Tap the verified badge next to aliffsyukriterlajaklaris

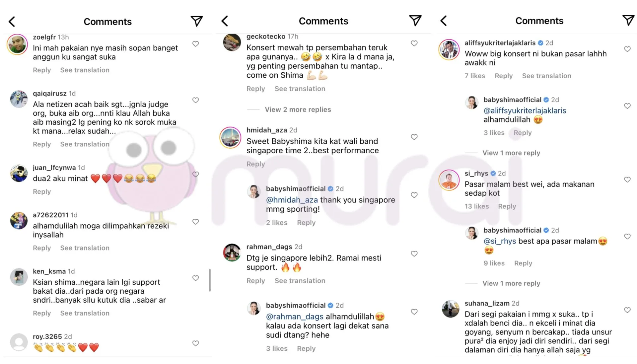[540, 43]
